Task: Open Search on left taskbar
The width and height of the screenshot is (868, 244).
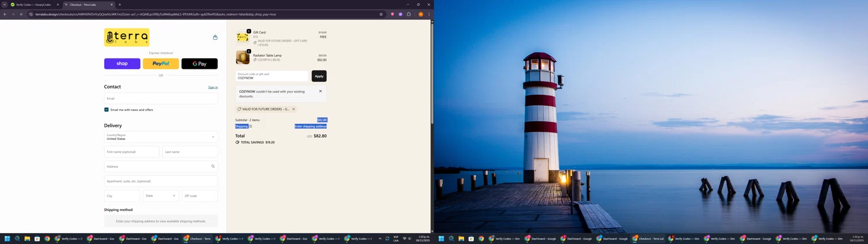Action: pos(17,238)
